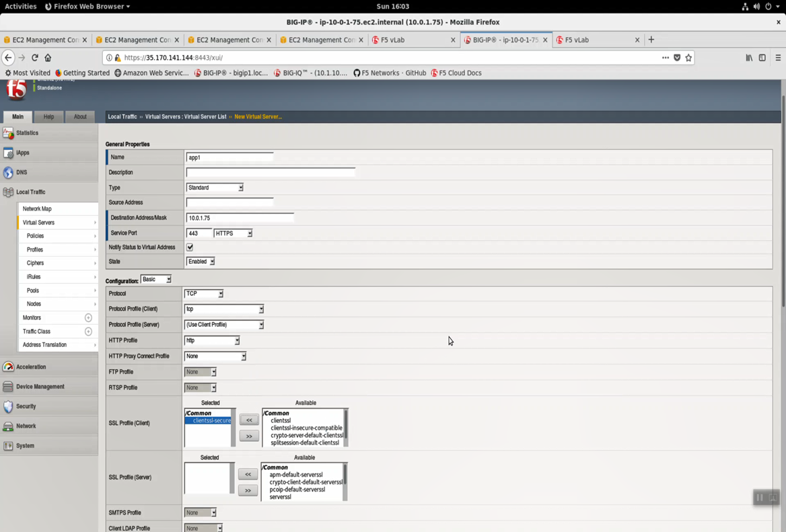Move SSL server profile to Selected

point(248,474)
